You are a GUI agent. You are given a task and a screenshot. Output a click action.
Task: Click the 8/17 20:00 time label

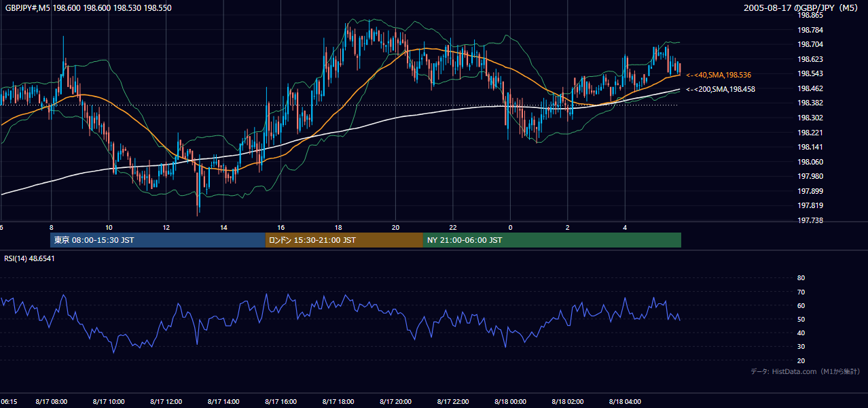click(x=395, y=401)
